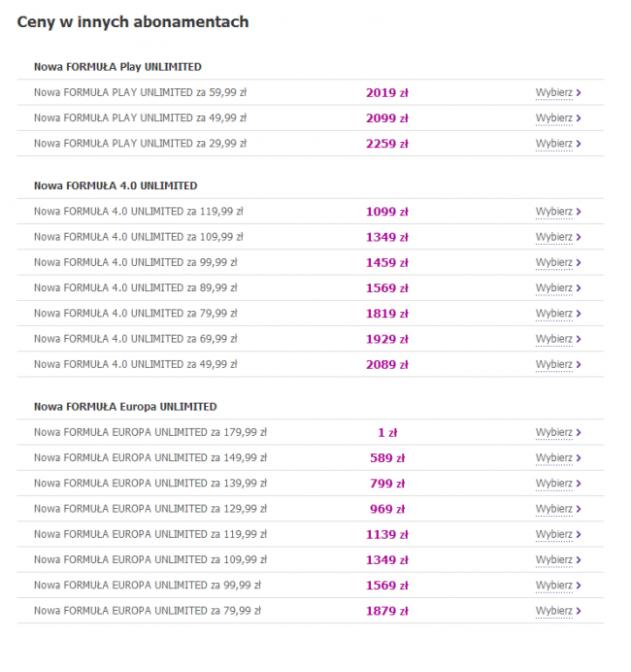
Task: Choose Wybierz for EUROPA UNLIMITED za 99,99 zł
Action: (x=558, y=586)
